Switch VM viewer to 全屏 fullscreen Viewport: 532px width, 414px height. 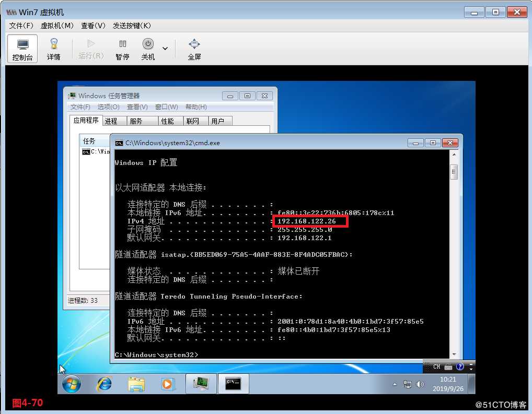pyautogui.click(x=194, y=49)
